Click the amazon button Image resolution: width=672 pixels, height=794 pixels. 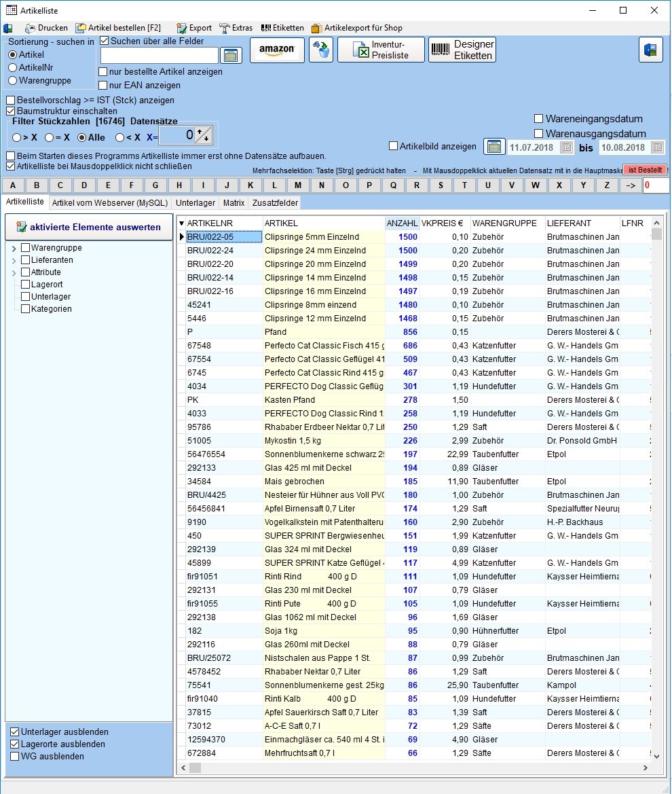[277, 50]
